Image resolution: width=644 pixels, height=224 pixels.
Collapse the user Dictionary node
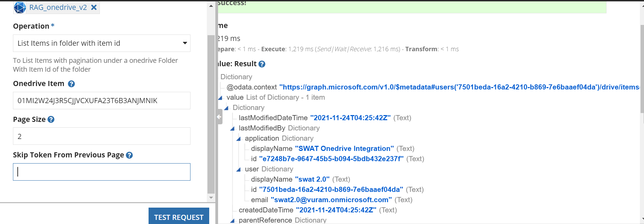tap(239, 169)
